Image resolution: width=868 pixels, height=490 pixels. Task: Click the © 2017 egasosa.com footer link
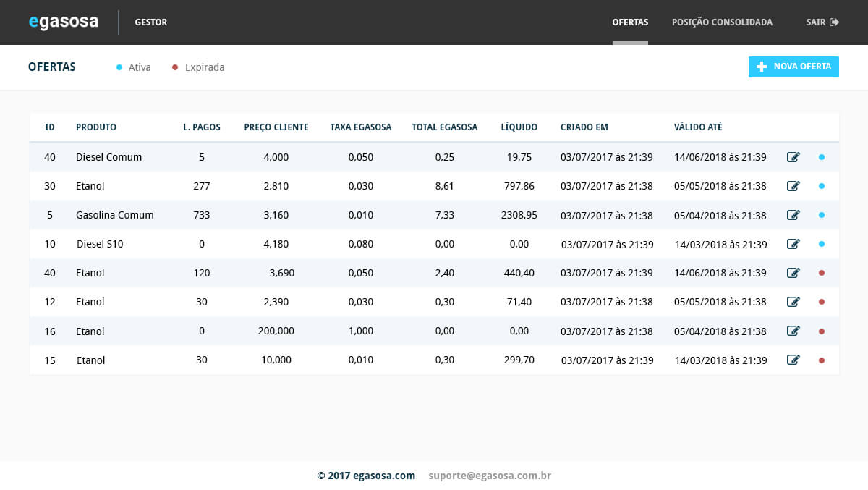366,476
